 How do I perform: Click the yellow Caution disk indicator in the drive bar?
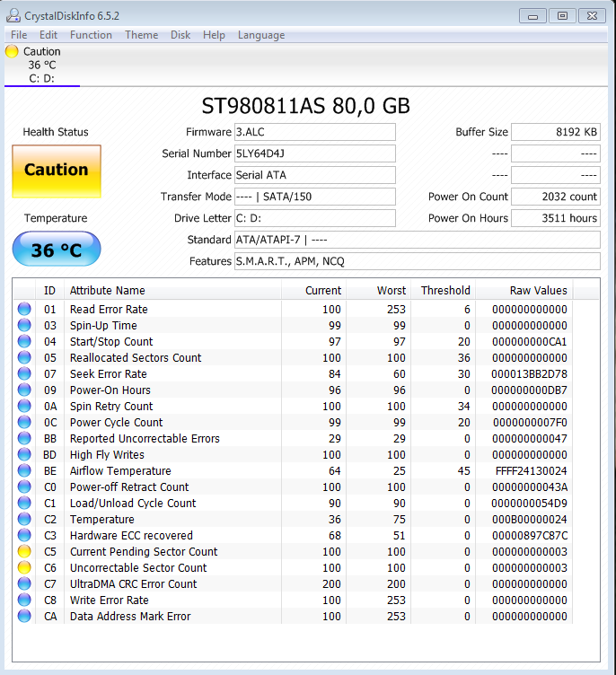tap(12, 51)
